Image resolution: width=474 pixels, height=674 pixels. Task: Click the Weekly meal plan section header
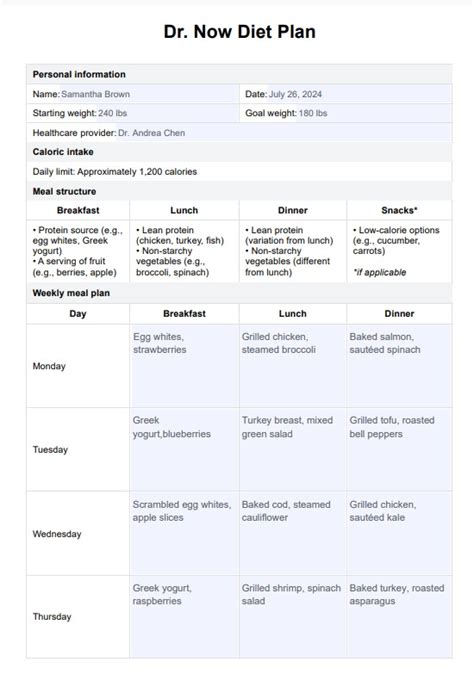coord(71,293)
